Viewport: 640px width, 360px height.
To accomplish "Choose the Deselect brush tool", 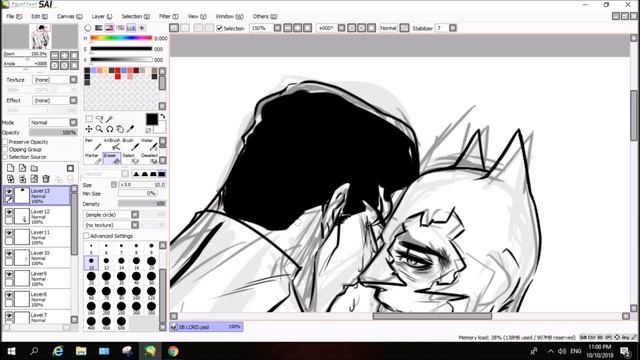I will click(149, 158).
